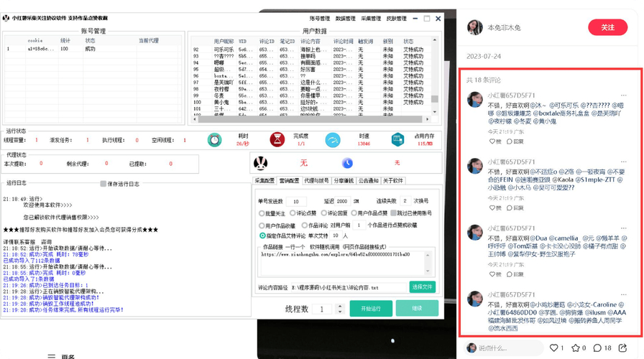The height and width of the screenshot is (359, 644).
Task: Open the 数据管理 menu
Action: pos(346,19)
